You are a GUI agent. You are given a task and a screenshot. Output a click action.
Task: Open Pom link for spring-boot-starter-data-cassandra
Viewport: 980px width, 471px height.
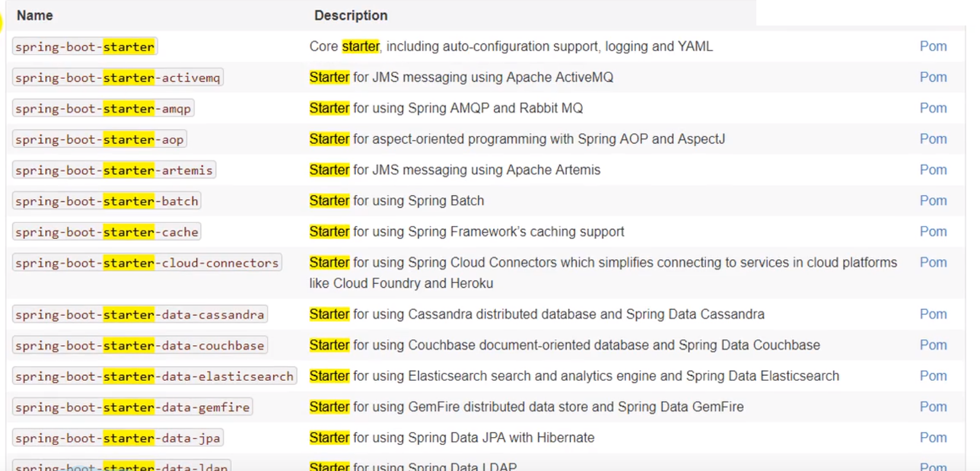[933, 314]
